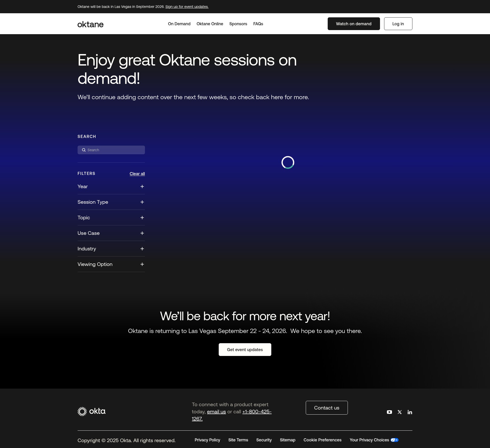
Task: Open Cookie Preferences footer link
Action: pos(323,440)
